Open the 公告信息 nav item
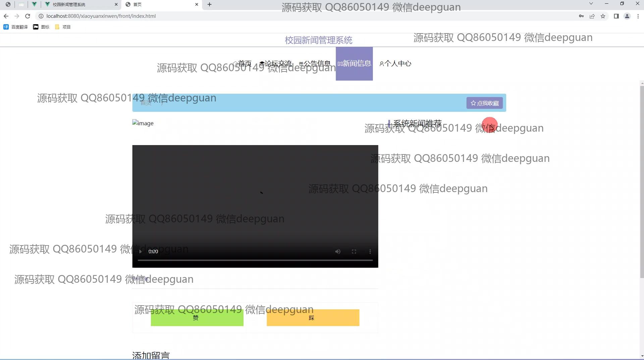The width and height of the screenshot is (644, 360). [315, 63]
